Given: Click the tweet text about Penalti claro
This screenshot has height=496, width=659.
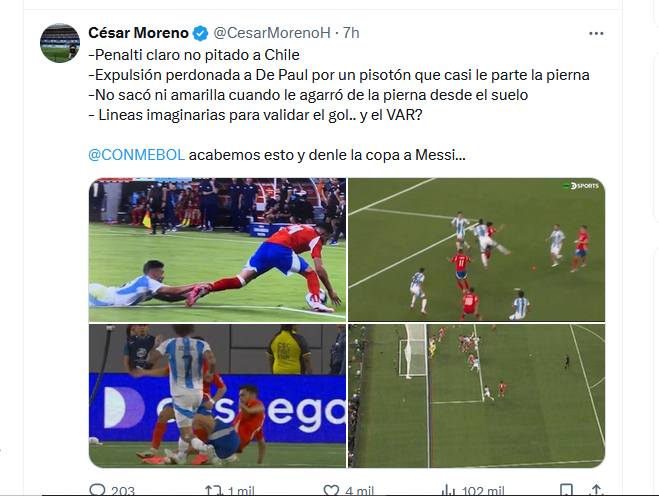Looking at the screenshot, I should pos(194,55).
